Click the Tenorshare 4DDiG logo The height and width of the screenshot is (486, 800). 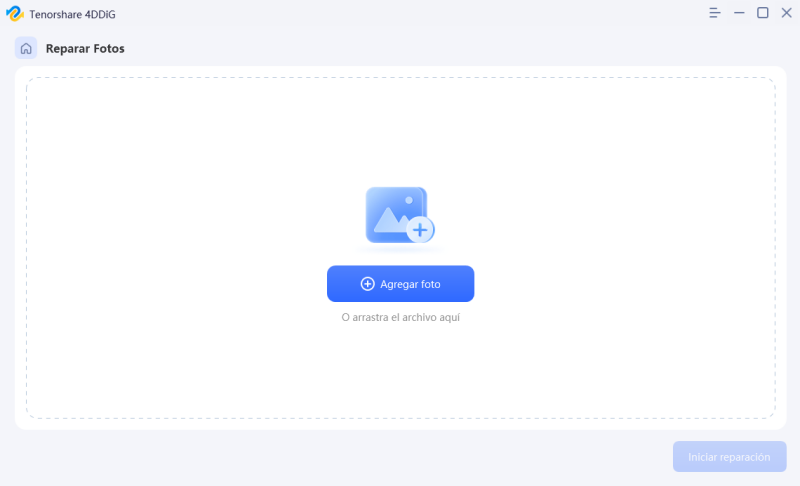click(x=15, y=14)
